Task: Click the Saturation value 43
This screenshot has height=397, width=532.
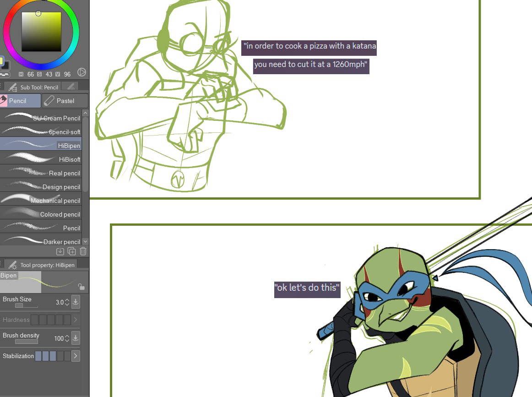Action: click(x=49, y=74)
